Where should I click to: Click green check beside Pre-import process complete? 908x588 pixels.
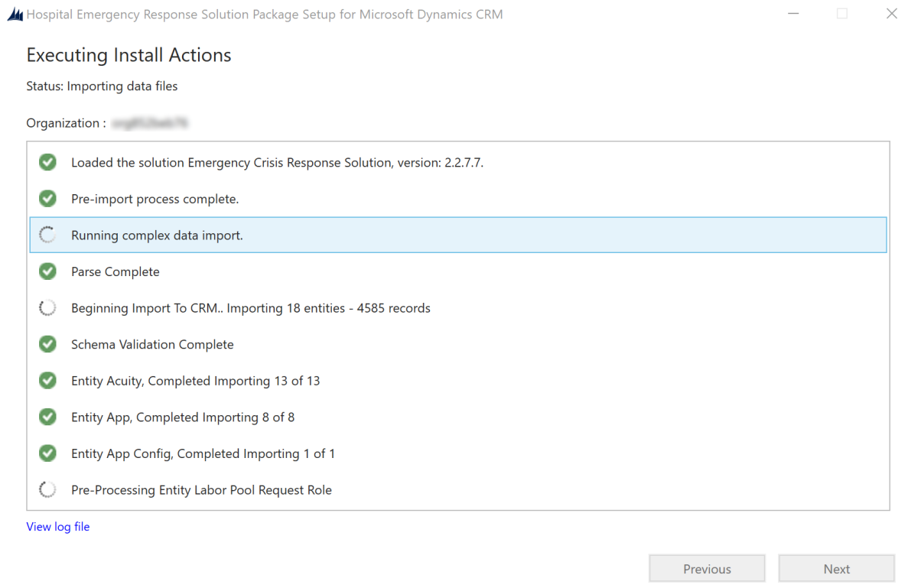pos(47,199)
